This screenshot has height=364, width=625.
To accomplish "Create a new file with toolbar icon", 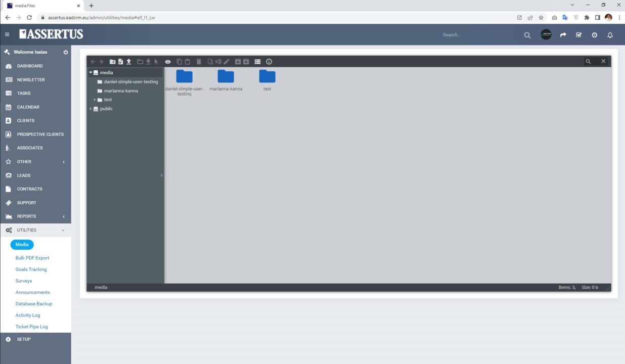I will coord(121,62).
